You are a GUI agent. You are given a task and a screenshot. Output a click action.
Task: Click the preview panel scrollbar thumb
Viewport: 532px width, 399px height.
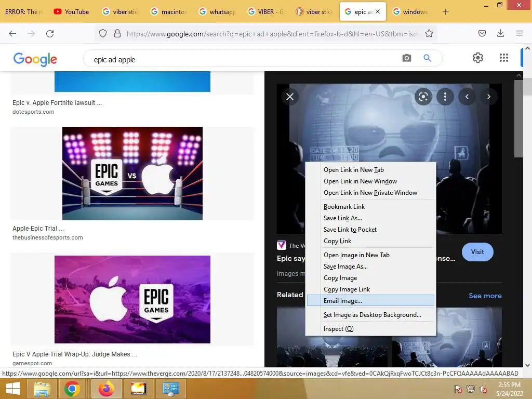[x=519, y=118]
